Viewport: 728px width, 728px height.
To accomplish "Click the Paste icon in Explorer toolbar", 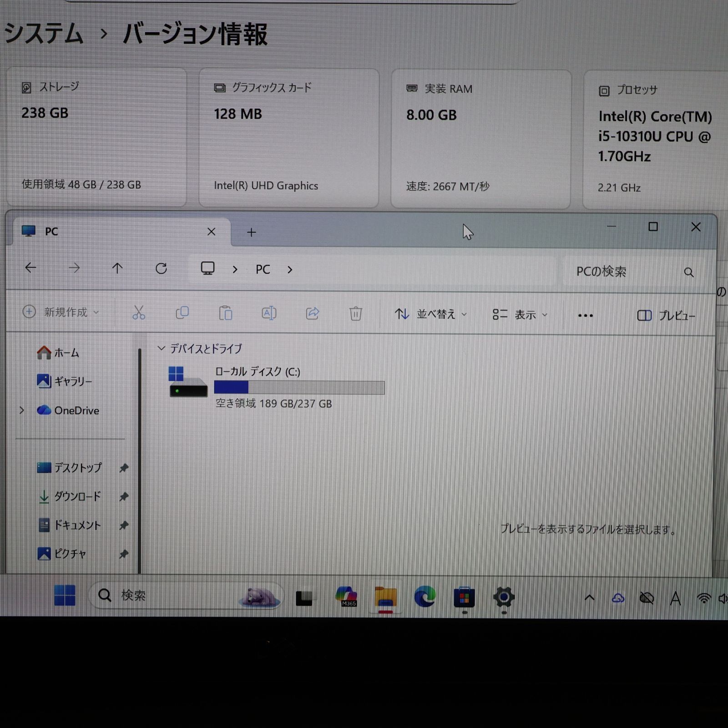I will (x=226, y=313).
